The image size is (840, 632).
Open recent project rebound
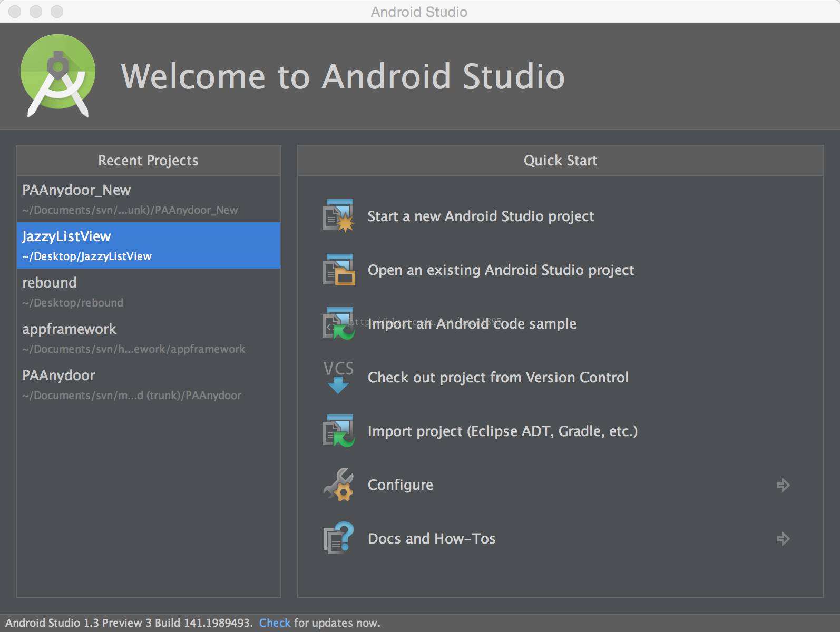click(x=149, y=292)
